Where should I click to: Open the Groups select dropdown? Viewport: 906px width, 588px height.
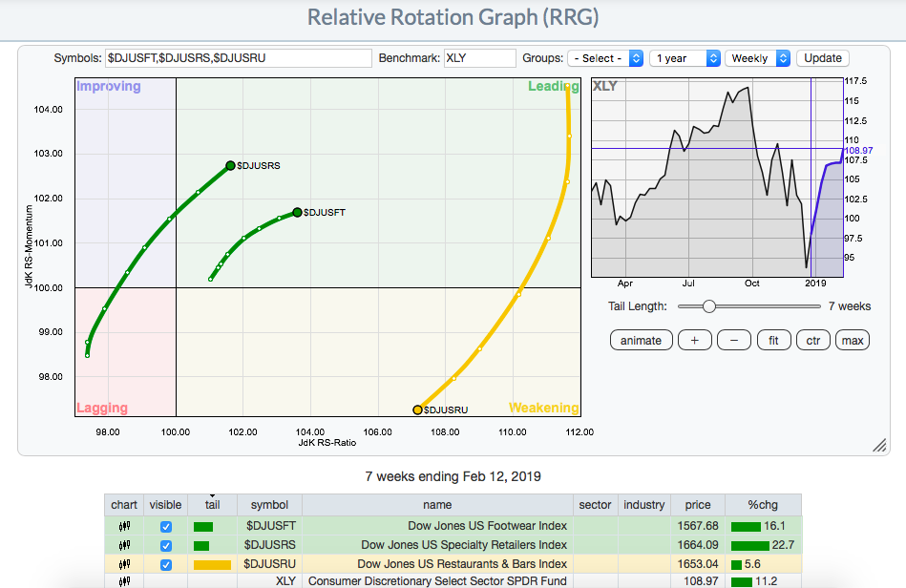[x=605, y=58]
